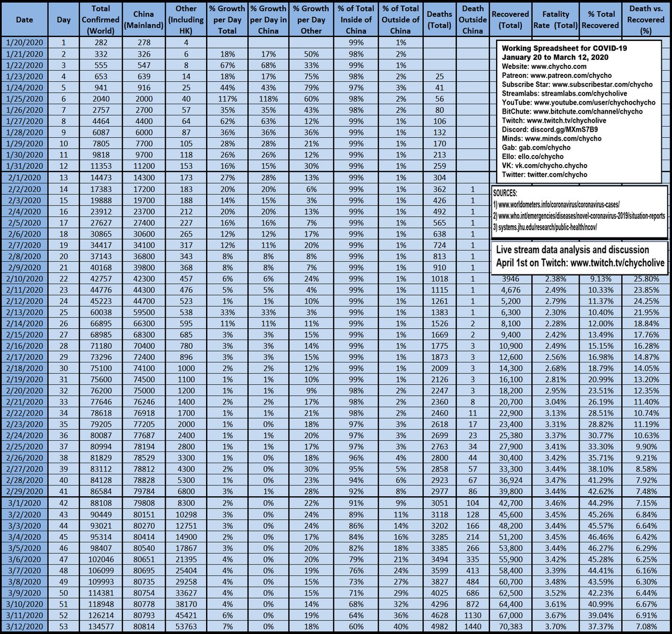Image resolution: width=672 pixels, height=634 pixels.
Task: Click the China mainland cell 80814
Action: tap(144, 626)
